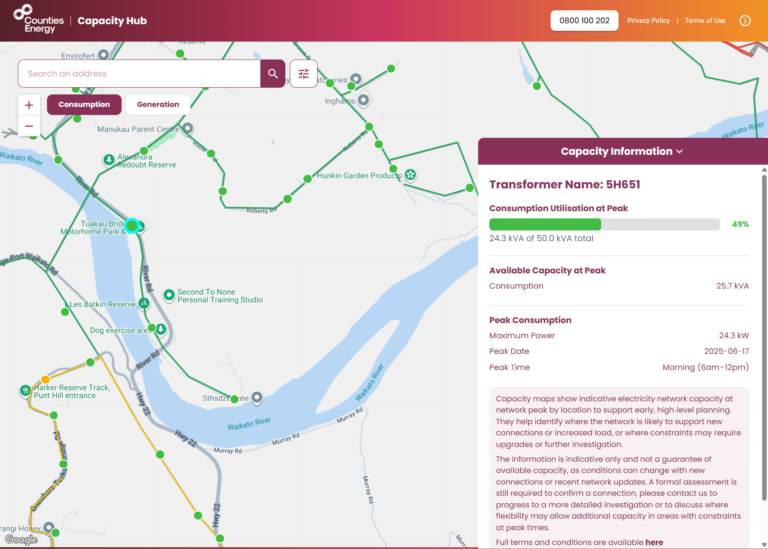This screenshot has width=768, height=549.
Task: Click the '24.3 kW' maximum power value
Action: (x=734, y=335)
